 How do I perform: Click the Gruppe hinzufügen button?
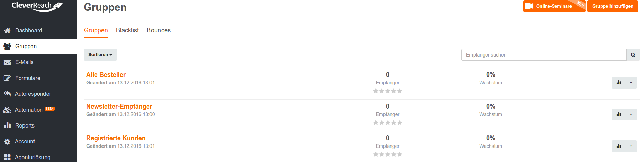click(613, 6)
